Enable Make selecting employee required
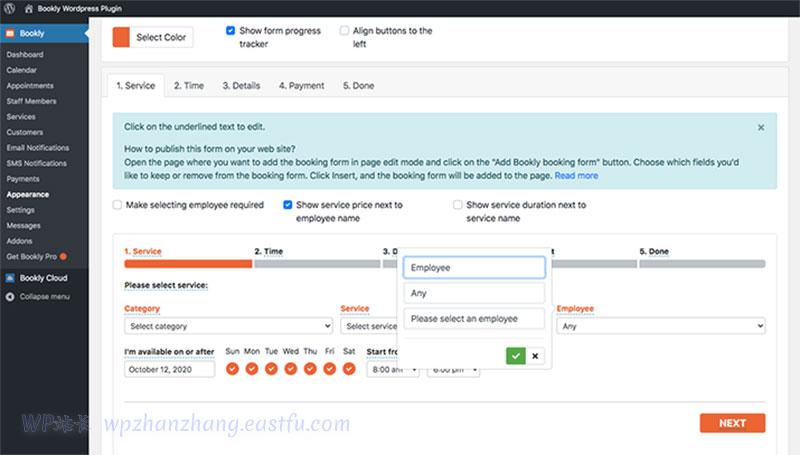This screenshot has height=455, width=800. coord(117,205)
